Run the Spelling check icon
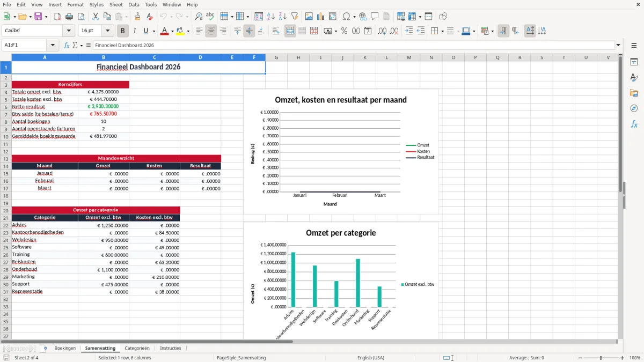Screen dimensions: 644x362 tap(210, 17)
